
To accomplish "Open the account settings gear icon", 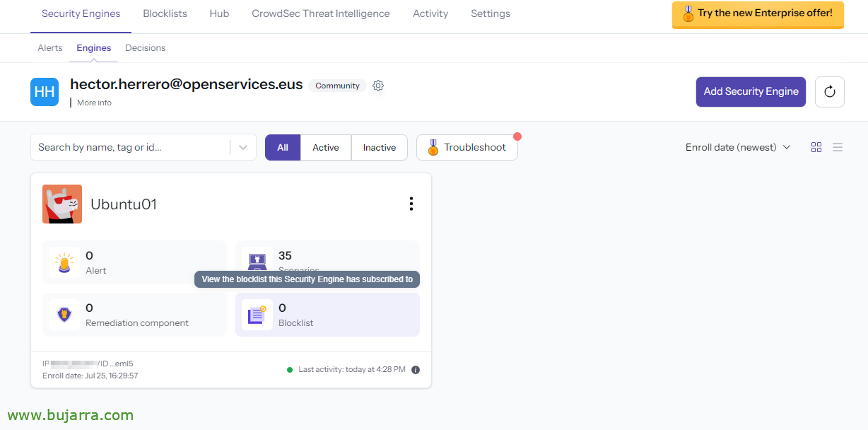I will [378, 86].
